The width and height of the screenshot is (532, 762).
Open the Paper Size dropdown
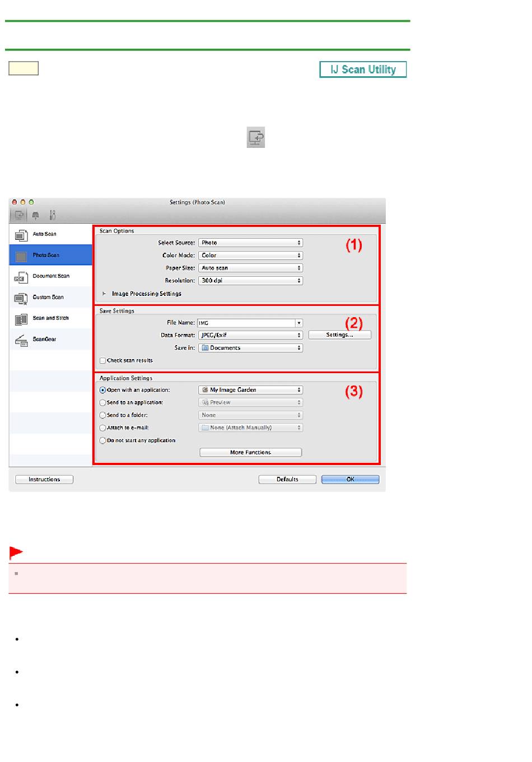pyautogui.click(x=250, y=268)
